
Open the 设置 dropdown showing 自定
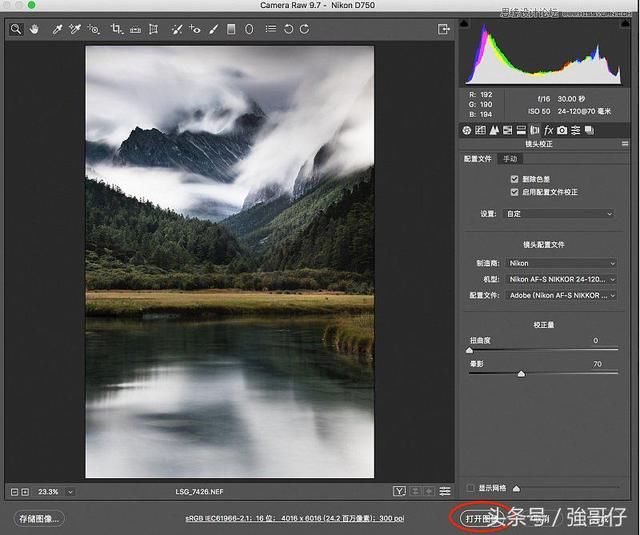click(559, 214)
